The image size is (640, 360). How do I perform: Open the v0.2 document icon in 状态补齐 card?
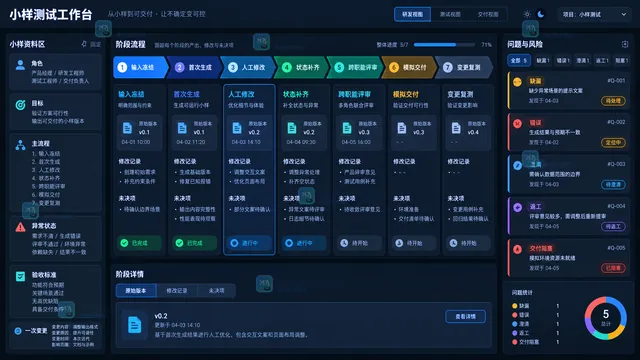tap(292, 128)
